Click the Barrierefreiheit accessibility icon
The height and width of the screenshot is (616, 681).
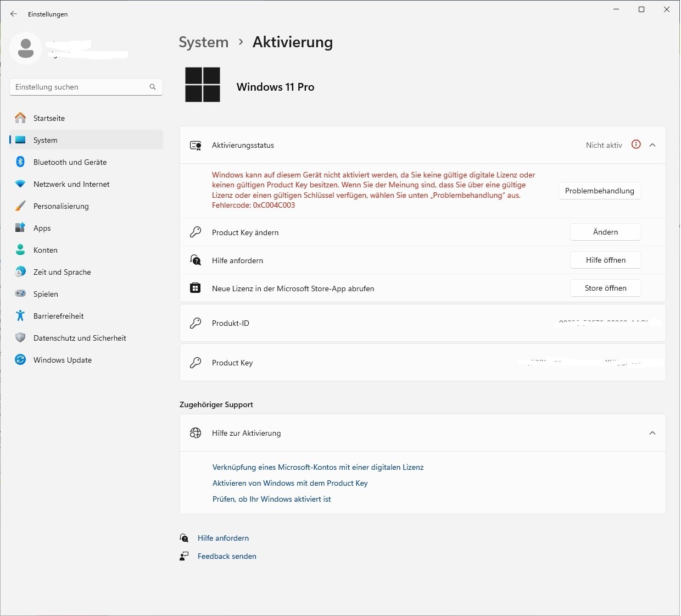tap(20, 316)
